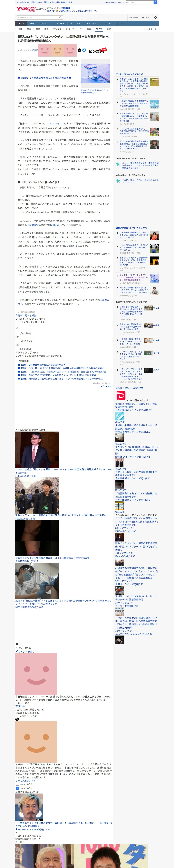Open the スポーツ category tab
174x868 pixels.
coord(70,29)
